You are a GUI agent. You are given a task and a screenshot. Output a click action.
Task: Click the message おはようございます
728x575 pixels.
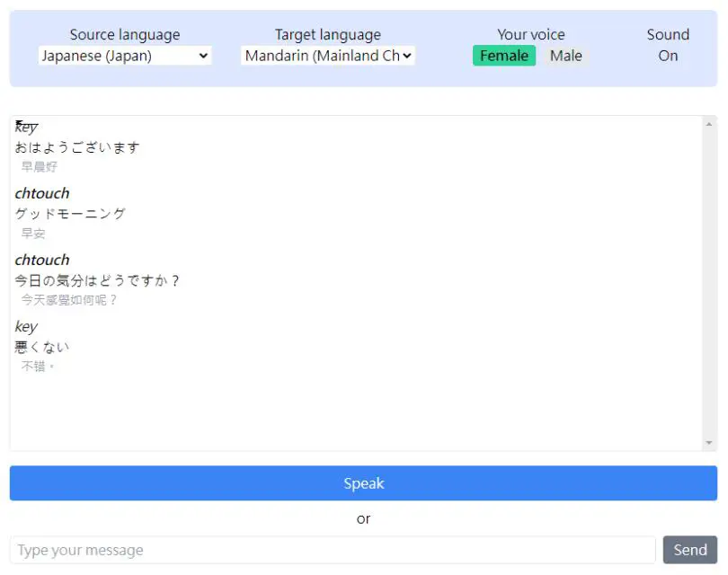point(77,147)
